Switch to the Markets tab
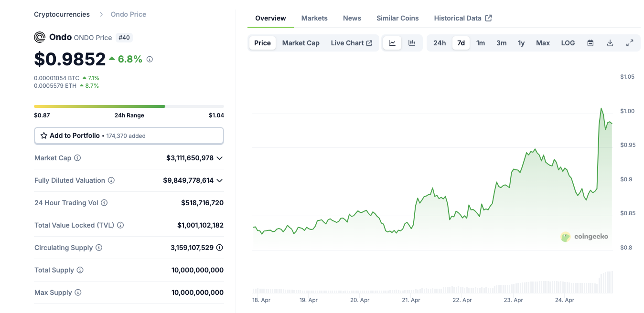 pyautogui.click(x=314, y=18)
